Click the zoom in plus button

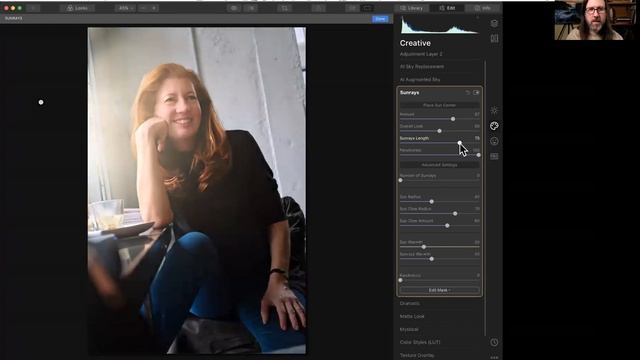click(154, 8)
